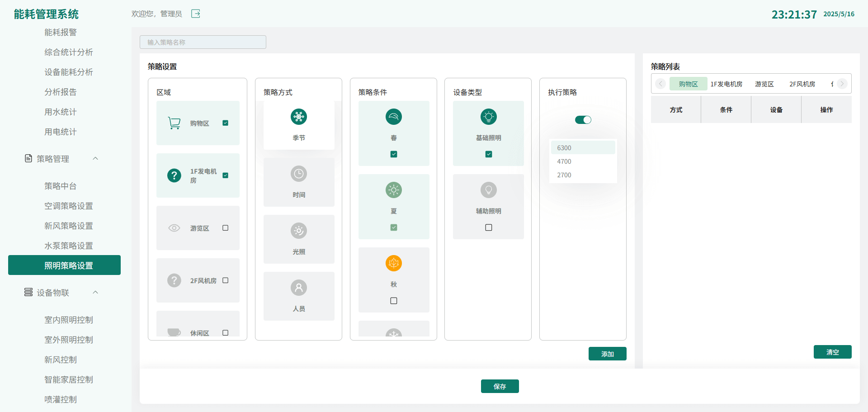Collapse the 设备物联 menu section

click(95, 293)
